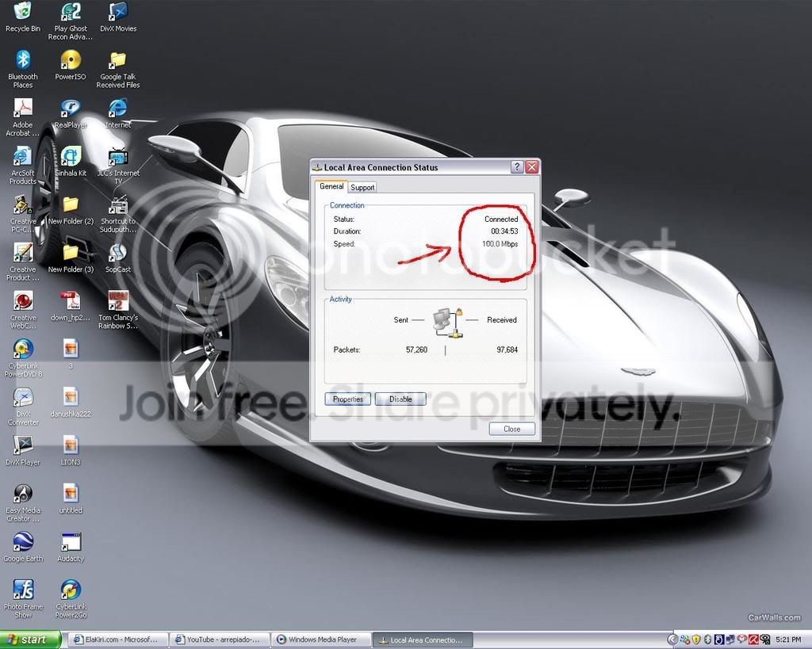Launch Audacity from the desktop
812x649 pixels.
click(71, 547)
